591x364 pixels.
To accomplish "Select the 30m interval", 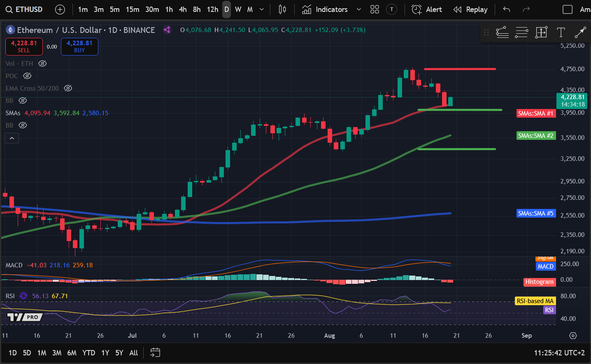I will click(152, 9).
